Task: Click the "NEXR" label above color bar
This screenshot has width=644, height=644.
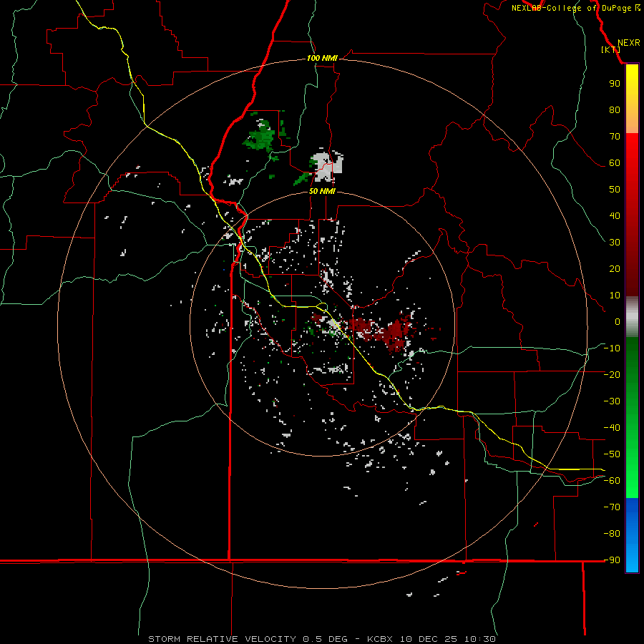Action: coord(628,43)
